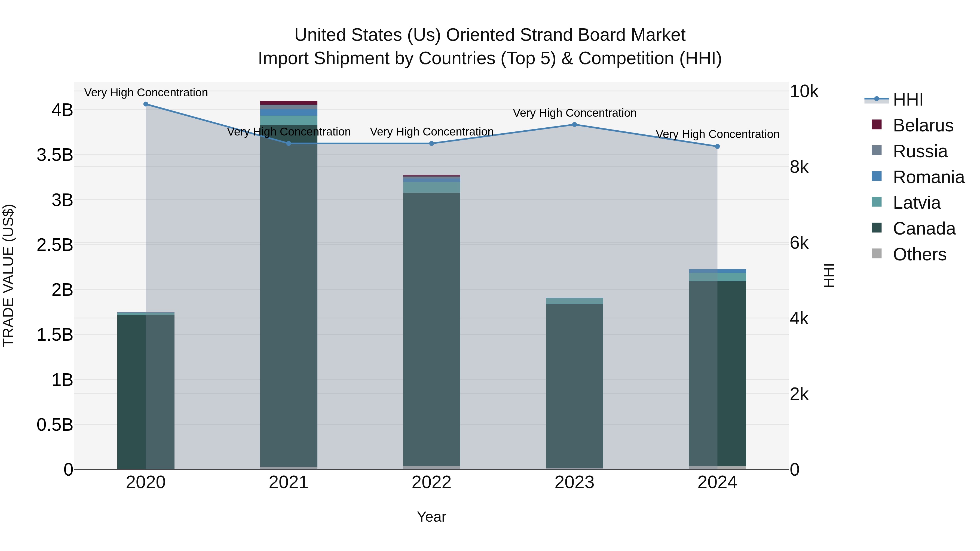Click the TRADE VALUE (US$) axis title

(8, 275)
